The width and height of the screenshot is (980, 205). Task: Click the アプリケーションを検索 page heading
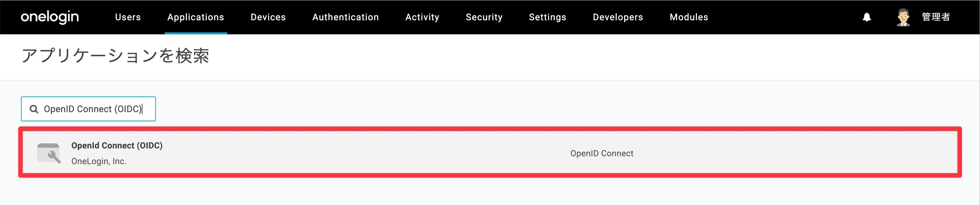115,56
